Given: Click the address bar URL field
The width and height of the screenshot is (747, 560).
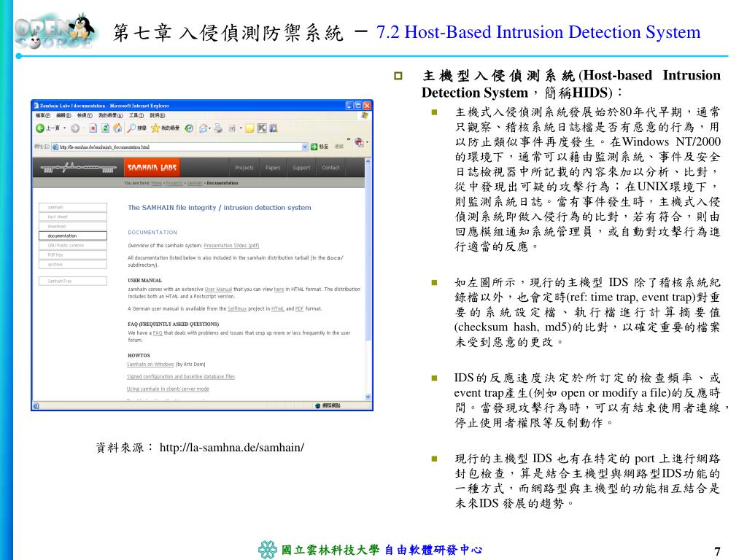Looking at the screenshot, I should (x=179, y=147).
